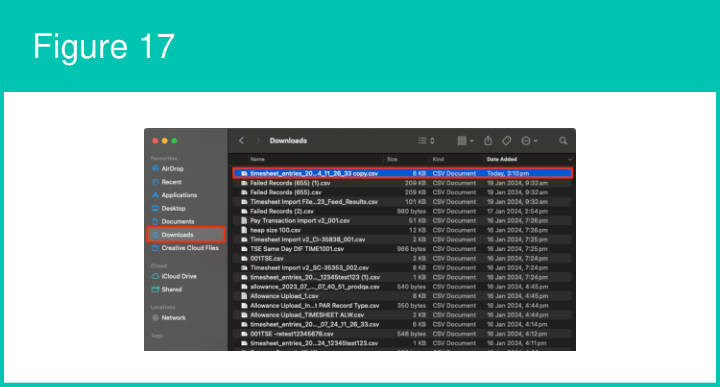Screen dimensions: 720x387
Task: Select file Failed Records (655) (1).csv
Action: [403, 183]
